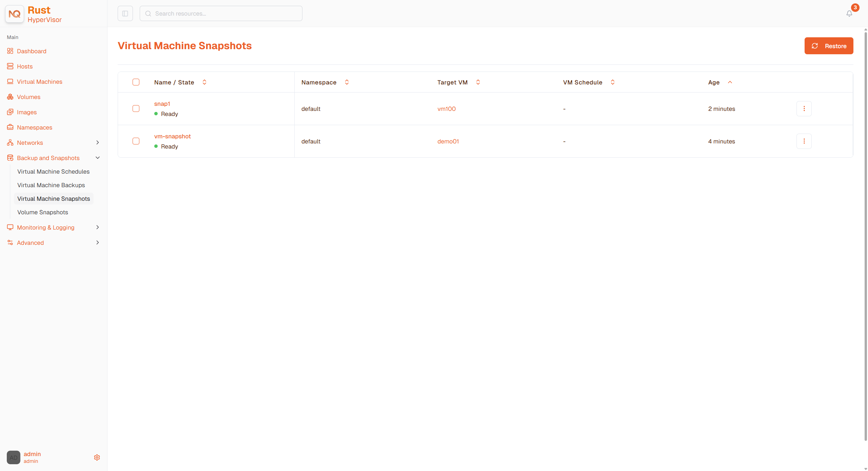Go to Hosts menu item
Image resolution: width=868 pixels, height=471 pixels.
click(x=25, y=66)
